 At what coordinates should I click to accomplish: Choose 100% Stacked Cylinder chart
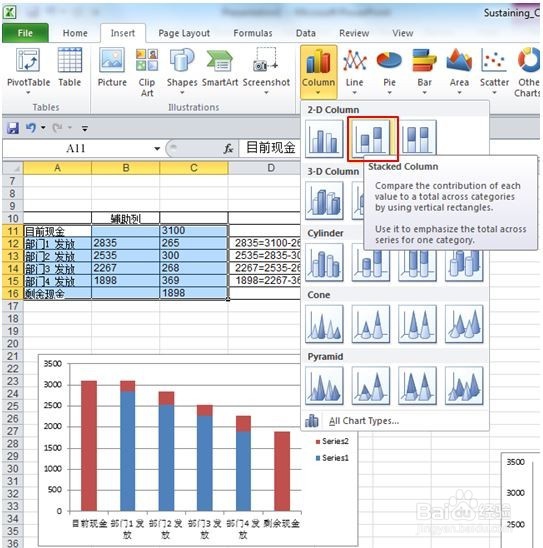[x=417, y=266]
